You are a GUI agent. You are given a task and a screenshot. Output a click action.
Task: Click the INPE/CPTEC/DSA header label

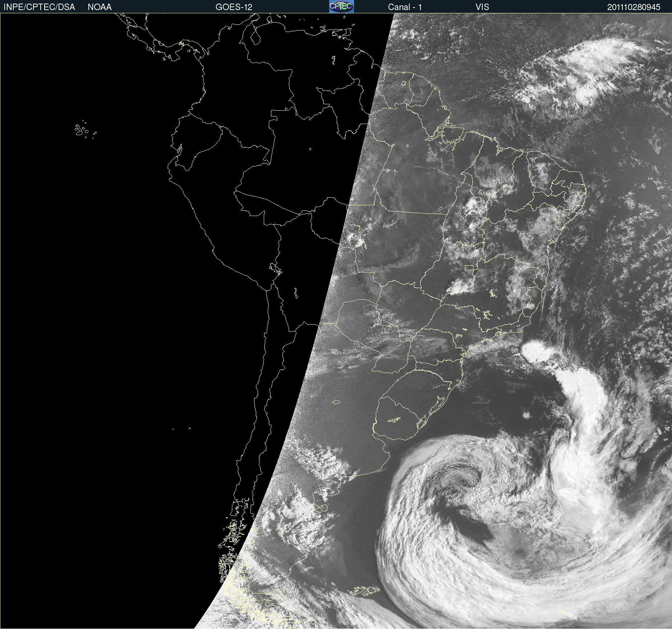pos(39,7)
